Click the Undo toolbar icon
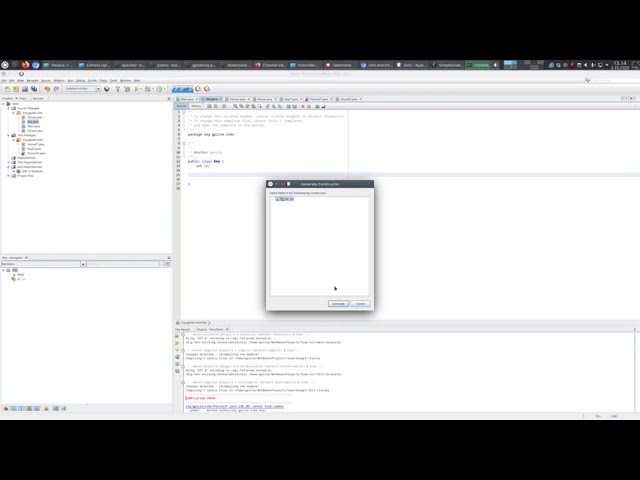Viewport: 640px width, 480px height. tap(47, 89)
